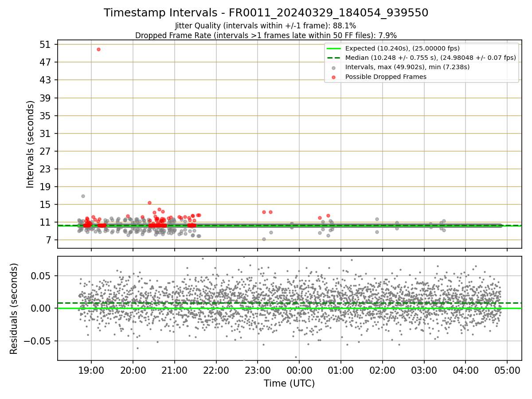Click the Expected (10.240s) legend entry
The width and height of the screenshot is (532, 399).
pos(402,48)
